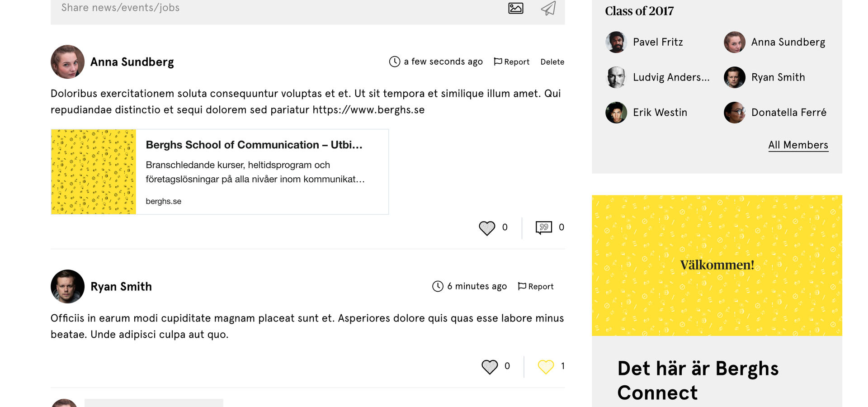The image size is (868, 407).
Task: Click clock icon beside '6 minutes ago'
Action: pos(438,286)
